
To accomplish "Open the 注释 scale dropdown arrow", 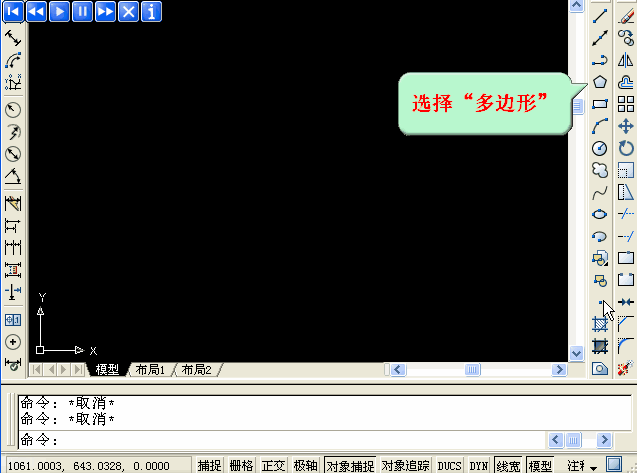I will [x=594, y=468].
